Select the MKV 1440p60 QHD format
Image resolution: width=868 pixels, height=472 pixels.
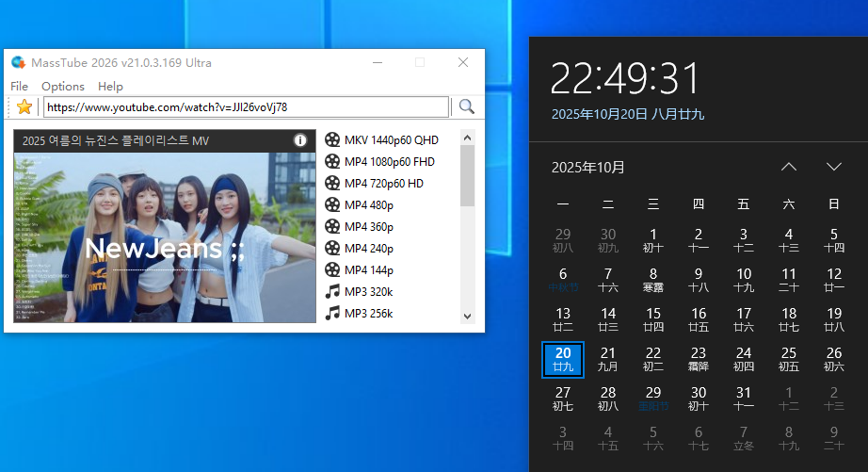click(x=391, y=139)
